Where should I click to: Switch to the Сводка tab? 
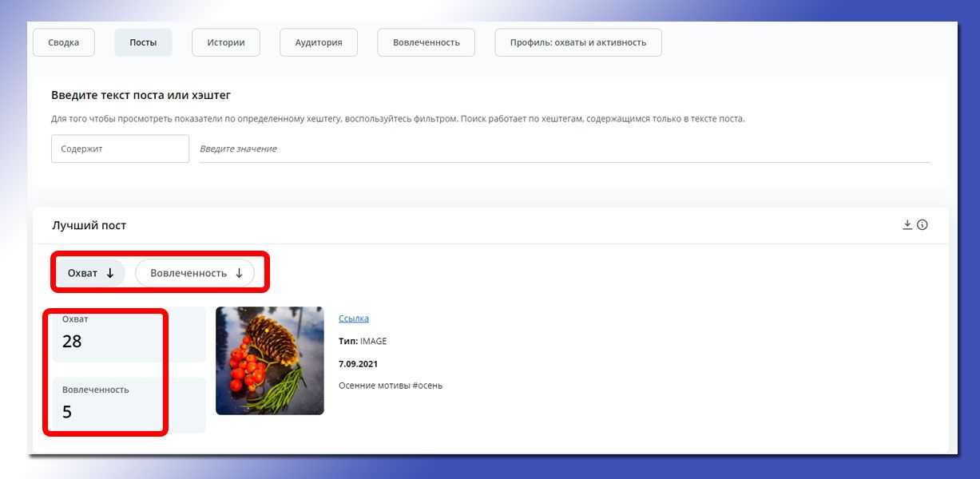(x=64, y=42)
